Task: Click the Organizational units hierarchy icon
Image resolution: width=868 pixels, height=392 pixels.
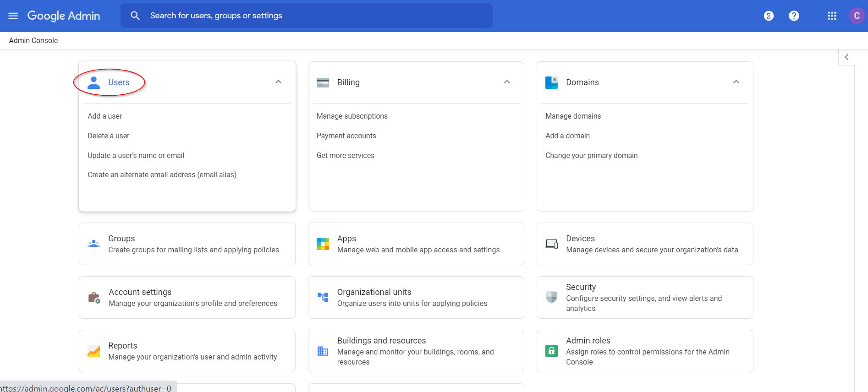Action: 323,297
